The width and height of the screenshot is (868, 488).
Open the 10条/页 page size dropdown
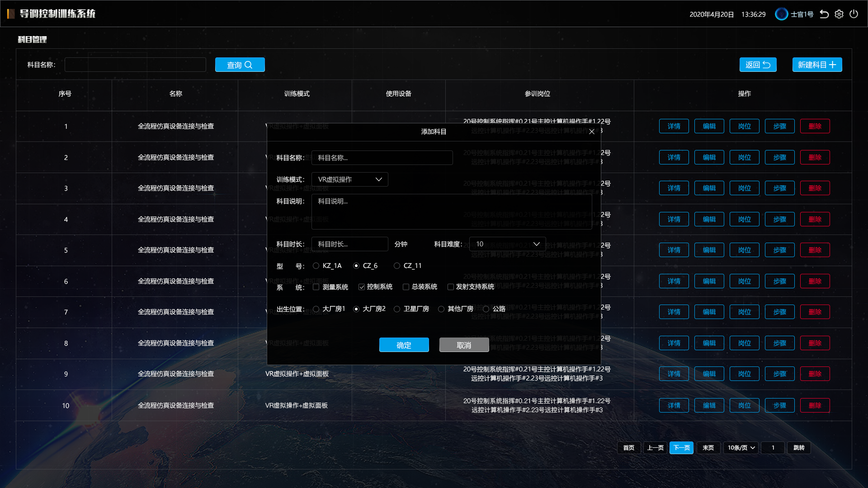(741, 448)
